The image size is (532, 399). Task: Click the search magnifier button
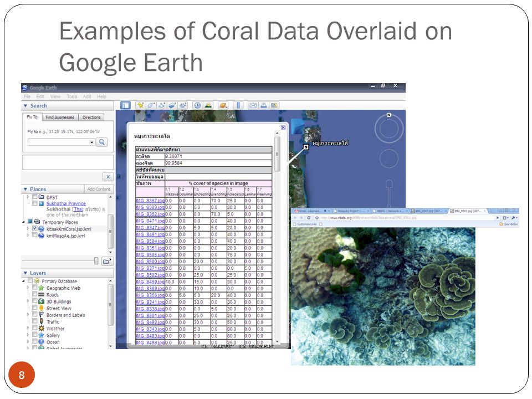click(x=102, y=142)
